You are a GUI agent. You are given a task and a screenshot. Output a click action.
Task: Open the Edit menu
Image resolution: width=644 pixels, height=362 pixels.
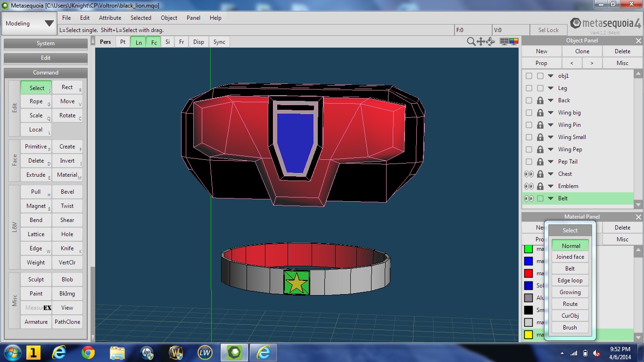85,18
